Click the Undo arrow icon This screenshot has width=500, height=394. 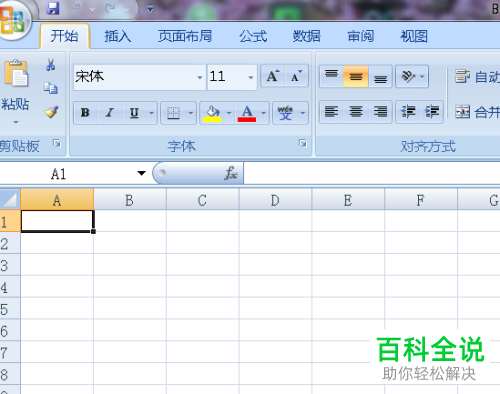pos(77,8)
